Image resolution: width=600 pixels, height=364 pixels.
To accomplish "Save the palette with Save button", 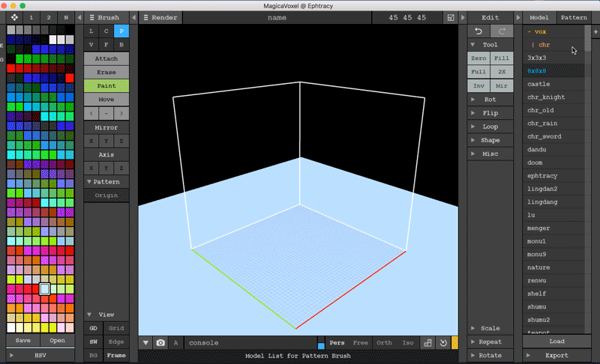I will (23, 340).
